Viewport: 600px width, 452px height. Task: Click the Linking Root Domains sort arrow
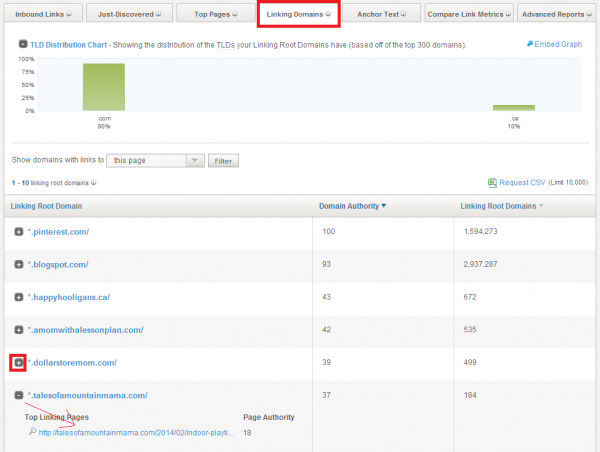click(x=541, y=206)
